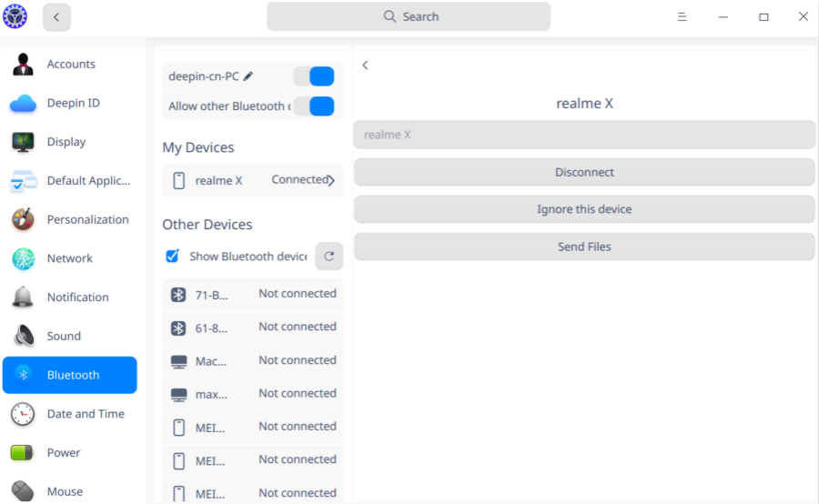This screenshot has width=819, height=504.
Task: Expand realme X connected device details
Action: [x=330, y=180]
